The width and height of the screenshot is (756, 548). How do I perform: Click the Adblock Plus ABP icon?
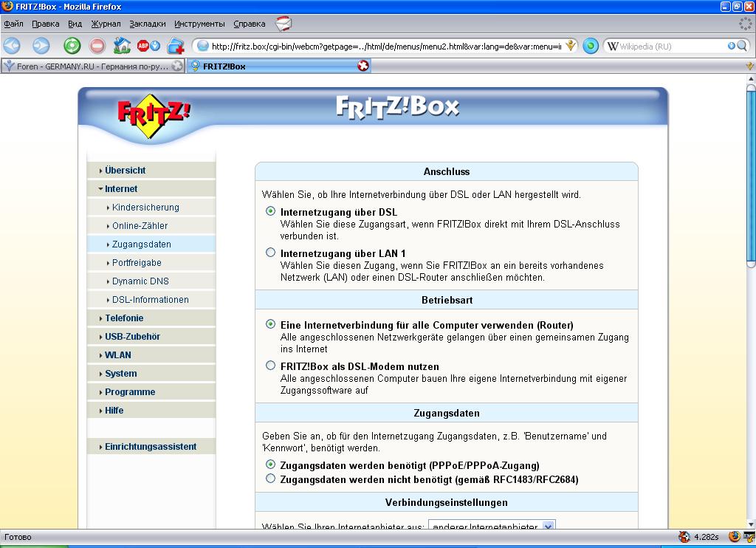pyautogui.click(x=143, y=46)
